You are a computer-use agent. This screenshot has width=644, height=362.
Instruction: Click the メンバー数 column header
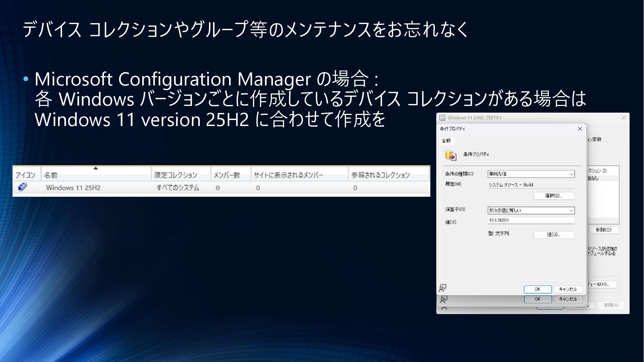tap(231, 175)
